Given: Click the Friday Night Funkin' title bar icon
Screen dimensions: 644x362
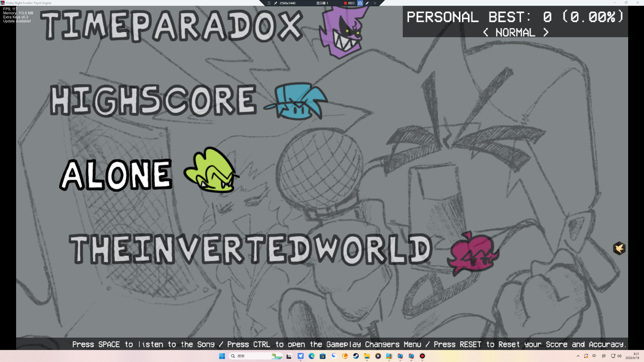Looking at the screenshot, I should pos(3,3).
